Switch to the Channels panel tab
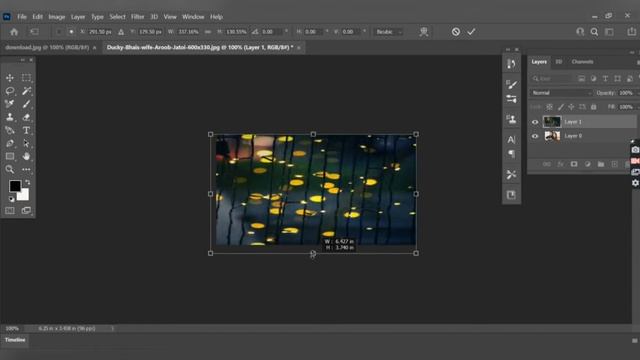Screen dimensions: 640x360 (582, 62)
